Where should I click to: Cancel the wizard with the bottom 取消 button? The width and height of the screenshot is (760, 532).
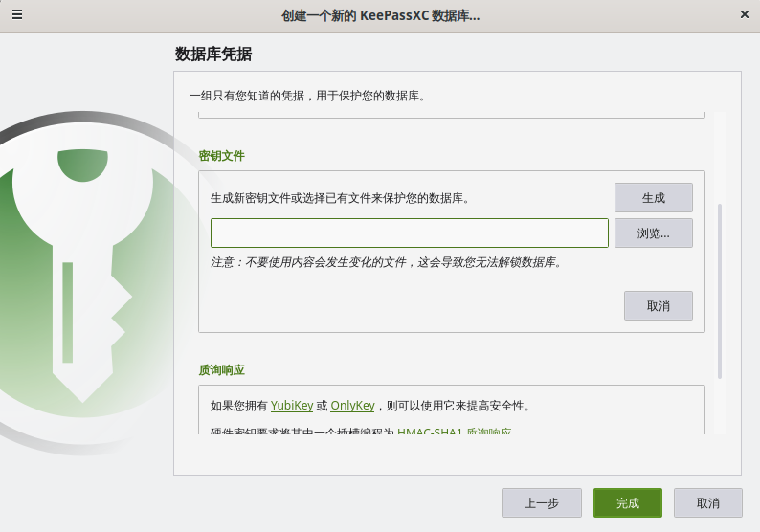(x=707, y=503)
